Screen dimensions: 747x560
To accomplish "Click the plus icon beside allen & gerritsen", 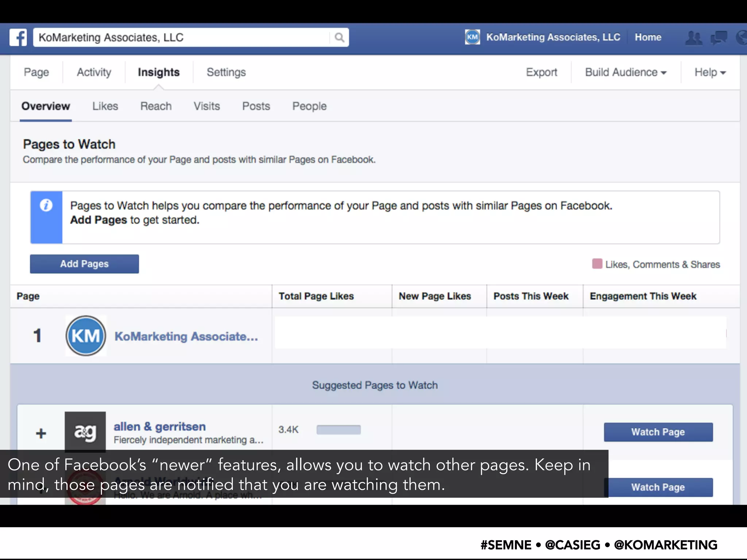I will coord(41,433).
